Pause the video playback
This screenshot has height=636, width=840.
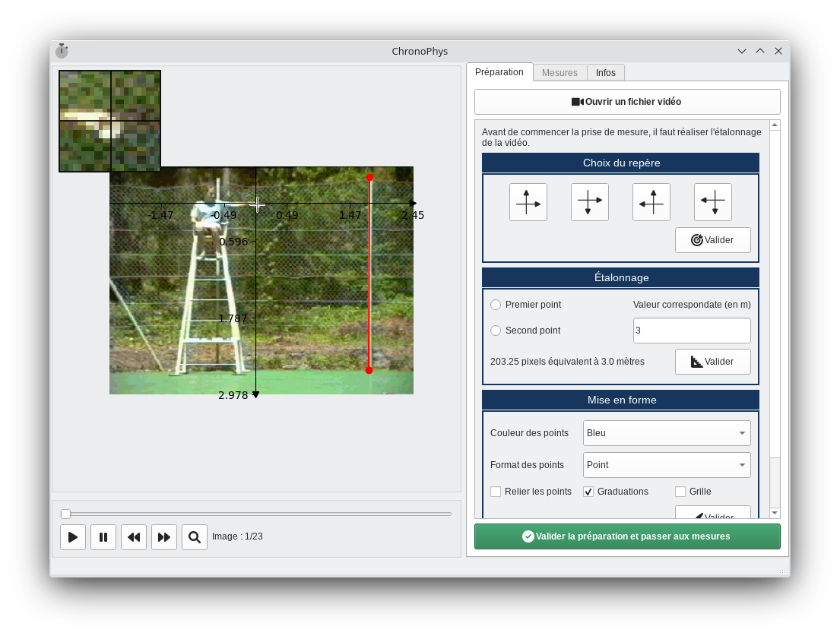[103, 537]
